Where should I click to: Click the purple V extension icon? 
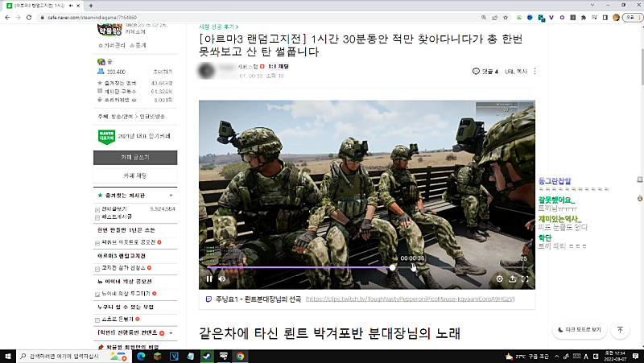pos(551,17)
